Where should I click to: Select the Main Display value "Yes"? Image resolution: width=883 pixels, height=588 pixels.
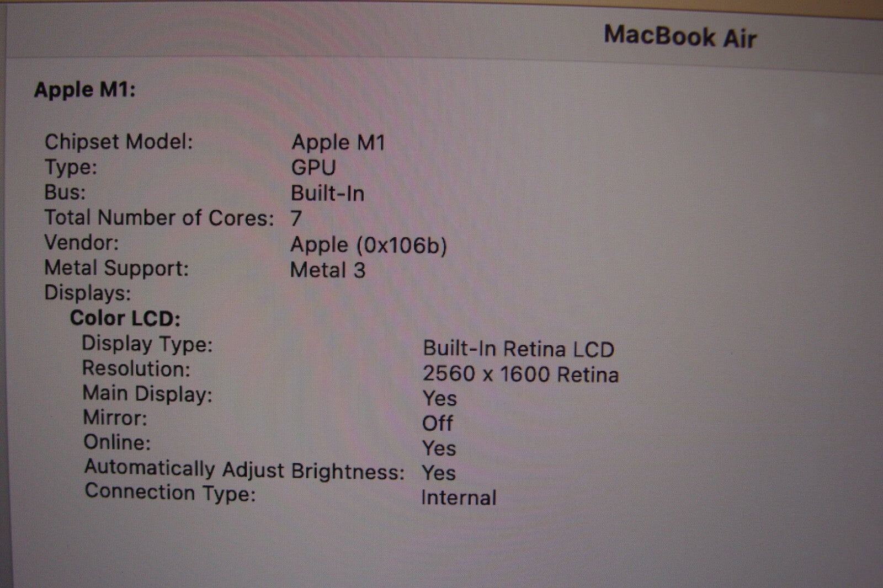(x=440, y=398)
